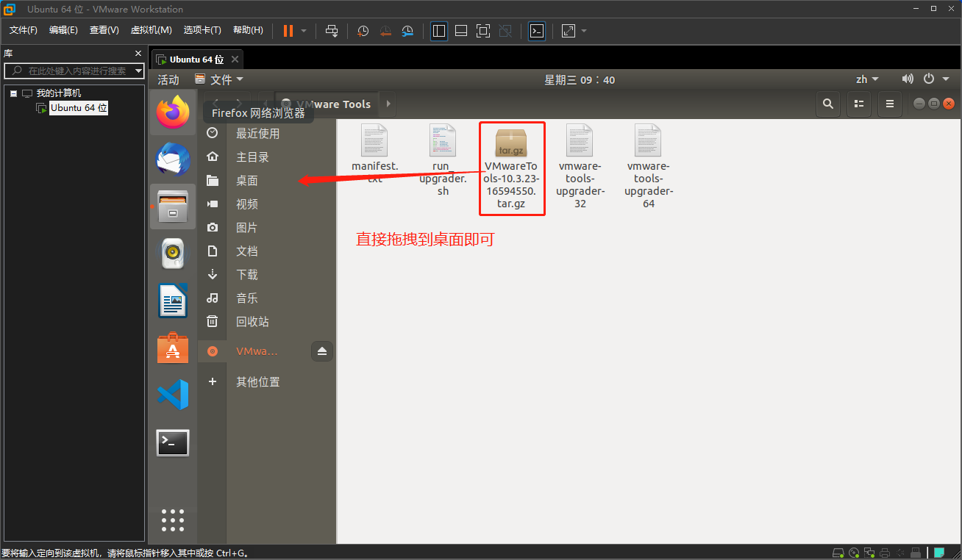Open the stretch mode dropdown arrow
962x560 pixels.
[584, 31]
